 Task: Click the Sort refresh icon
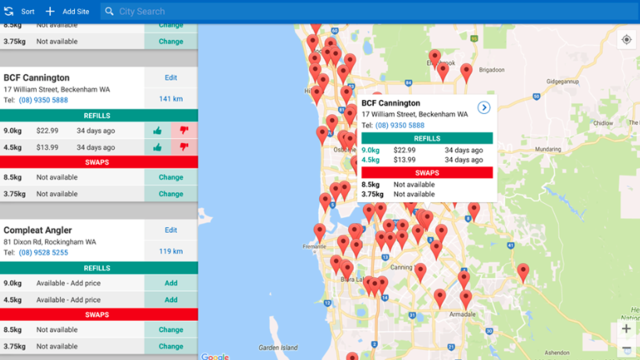(x=9, y=11)
